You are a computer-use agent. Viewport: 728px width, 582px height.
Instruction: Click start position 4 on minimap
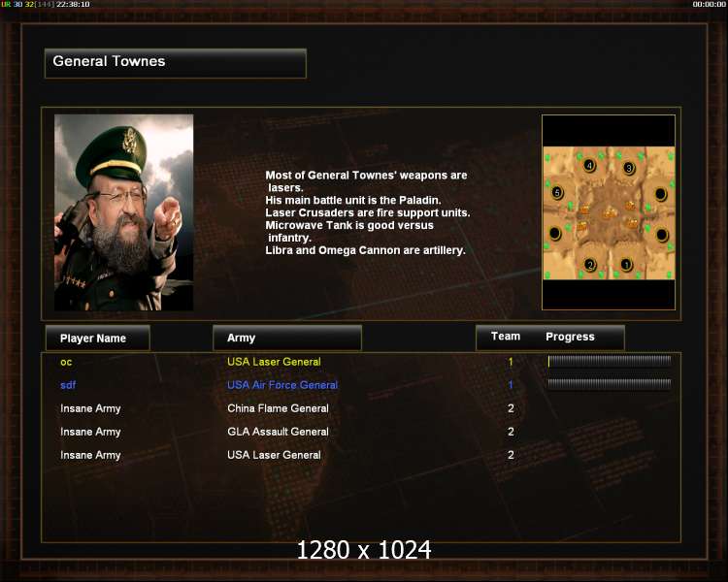589,166
